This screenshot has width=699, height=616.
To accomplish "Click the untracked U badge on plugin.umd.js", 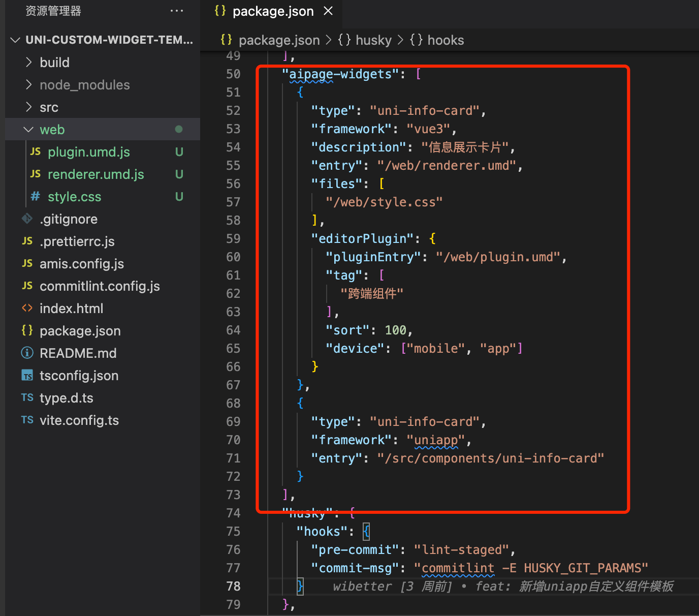I will pos(179,152).
